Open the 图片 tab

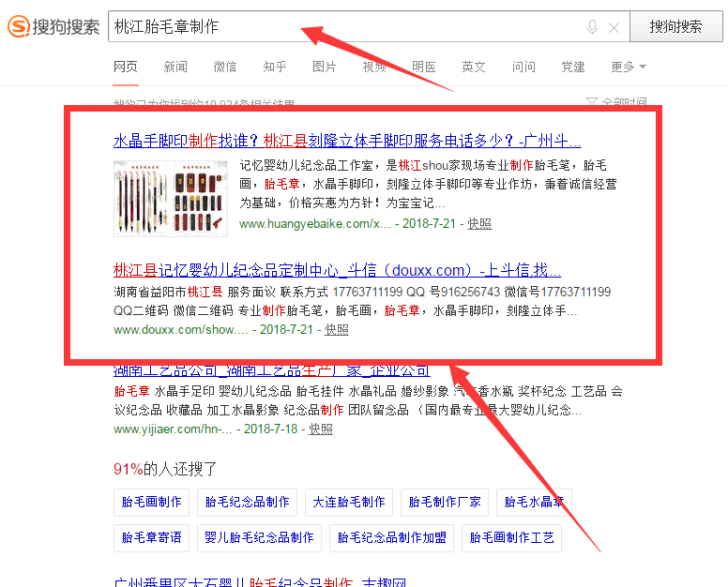pyautogui.click(x=324, y=67)
